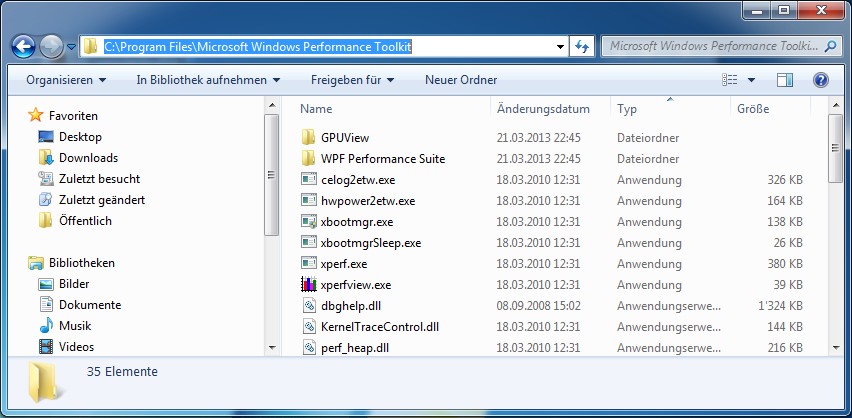This screenshot has height=418, width=852.
Task: Click the celog2etw.exe file icon
Action: point(309,179)
